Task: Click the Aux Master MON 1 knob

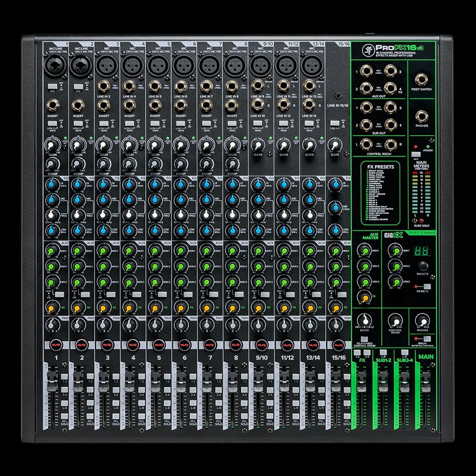Action: pyautogui.click(x=365, y=251)
